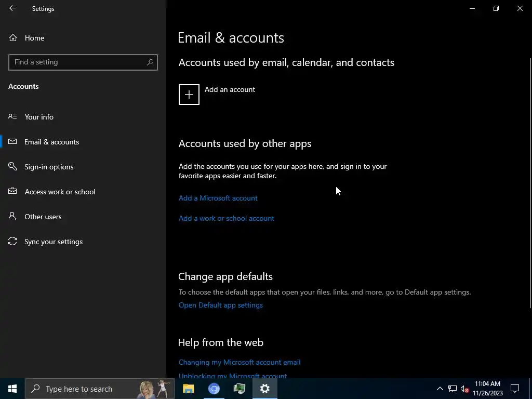Open File Explorer from taskbar
This screenshot has height=399, width=532.
point(188,389)
